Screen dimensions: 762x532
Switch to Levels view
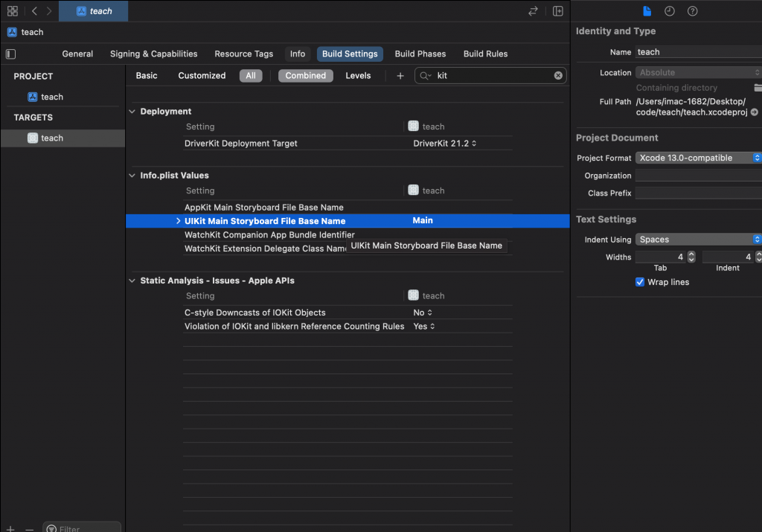click(358, 76)
